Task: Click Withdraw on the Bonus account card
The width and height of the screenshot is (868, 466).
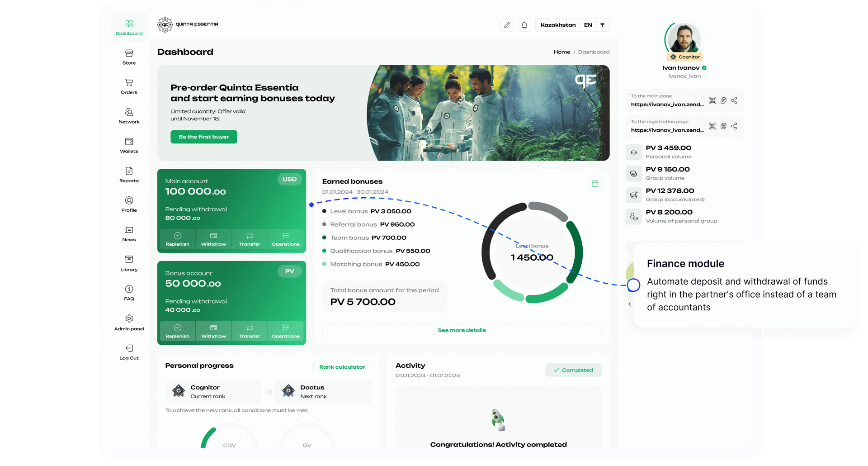Action: tap(213, 331)
